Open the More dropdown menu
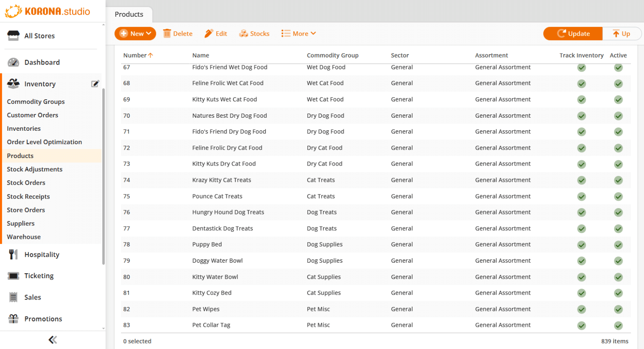 299,34
